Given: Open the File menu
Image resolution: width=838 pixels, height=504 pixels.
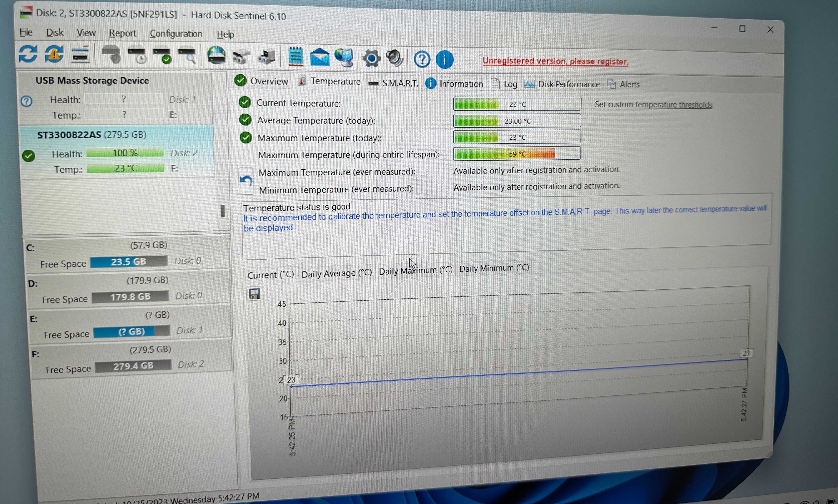Looking at the screenshot, I should pos(26,32).
